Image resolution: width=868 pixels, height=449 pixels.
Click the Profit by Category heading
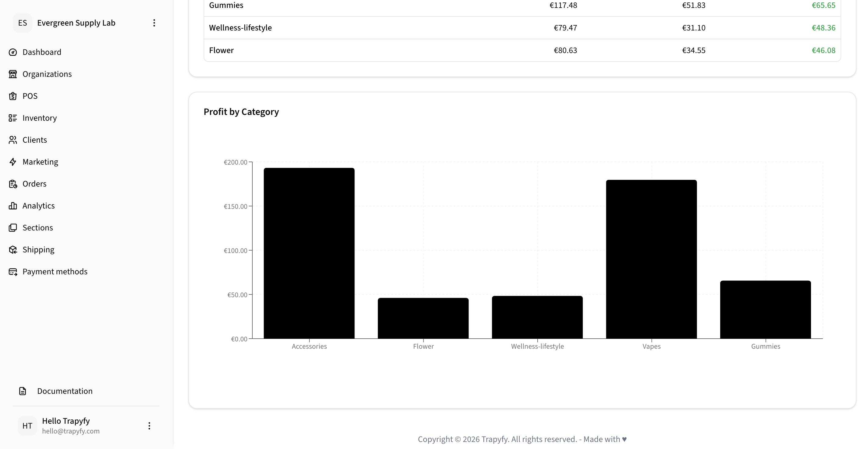(x=241, y=112)
